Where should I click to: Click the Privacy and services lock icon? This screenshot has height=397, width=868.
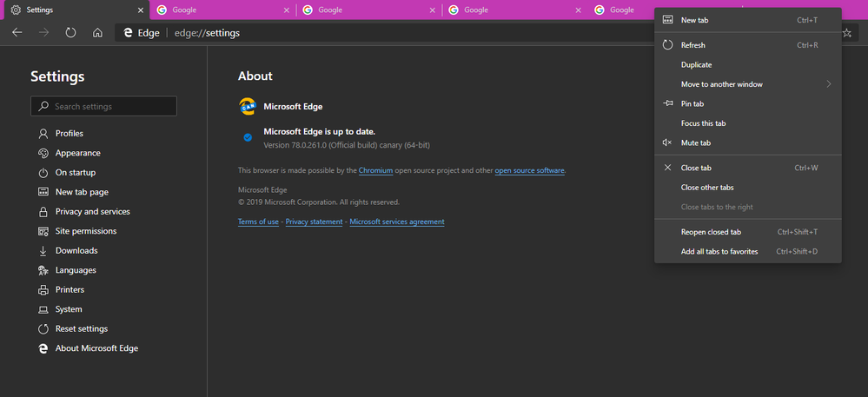pyautogui.click(x=43, y=211)
